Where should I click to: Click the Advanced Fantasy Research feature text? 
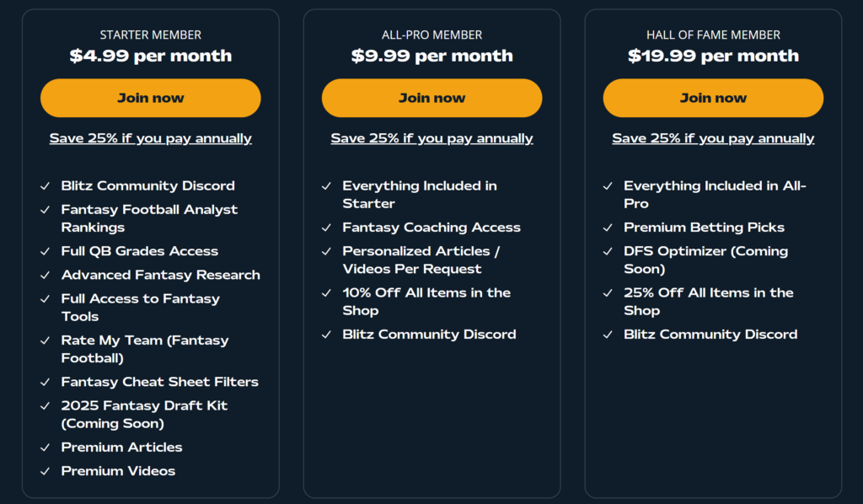(160, 275)
